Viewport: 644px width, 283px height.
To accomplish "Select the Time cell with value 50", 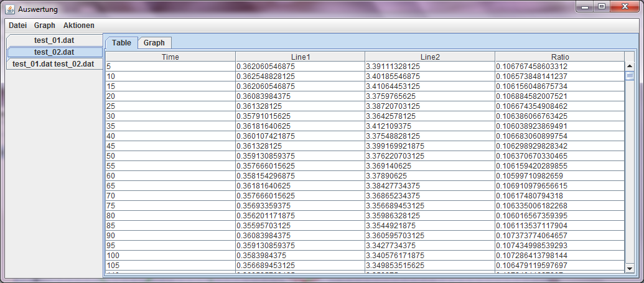I will [170, 155].
